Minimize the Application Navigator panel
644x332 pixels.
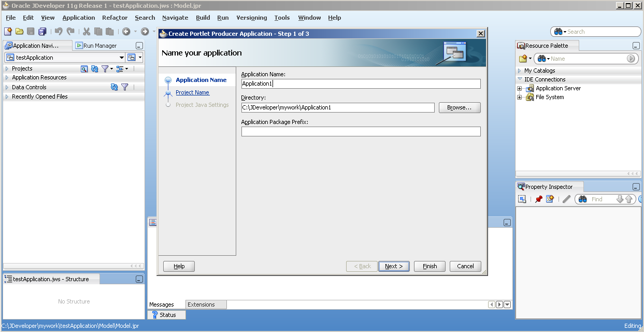click(139, 46)
